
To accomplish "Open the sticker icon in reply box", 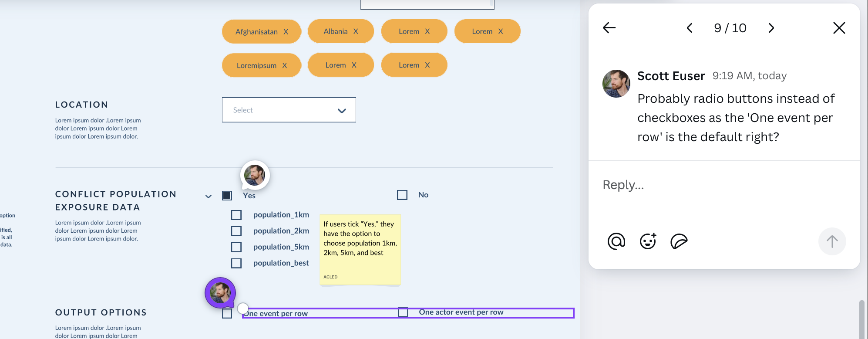I will 679,241.
